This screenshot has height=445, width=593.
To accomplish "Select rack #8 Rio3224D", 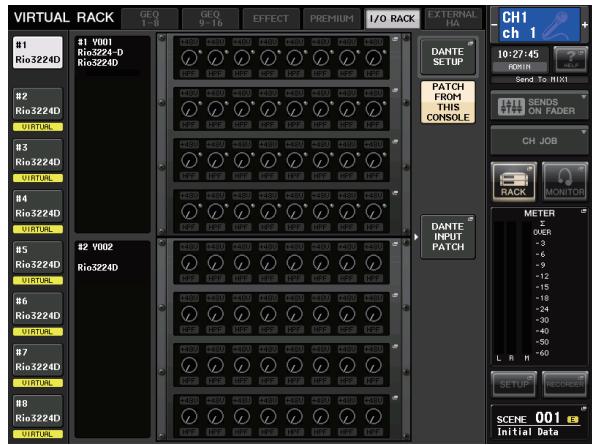I will click(x=37, y=411).
